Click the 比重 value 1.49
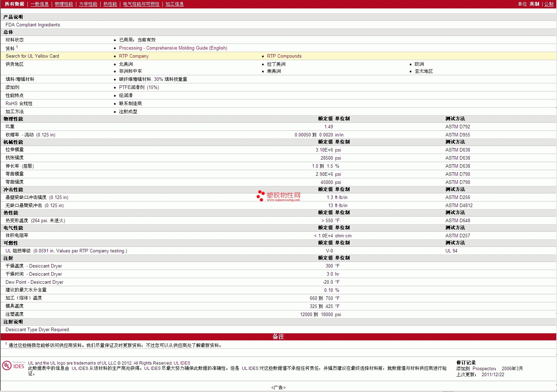The image size is (557, 392). point(328,127)
